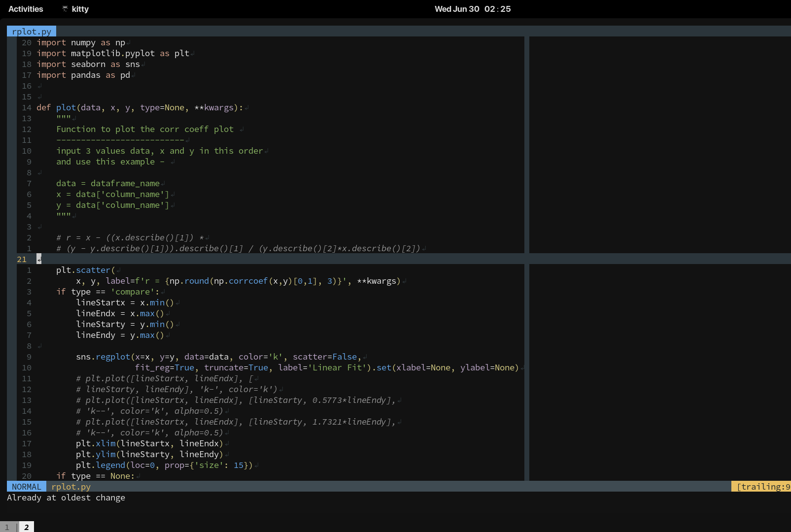Click comment '# r = x - ((x.describe()[1]) *'
This screenshot has width=791, height=532.
130,237
